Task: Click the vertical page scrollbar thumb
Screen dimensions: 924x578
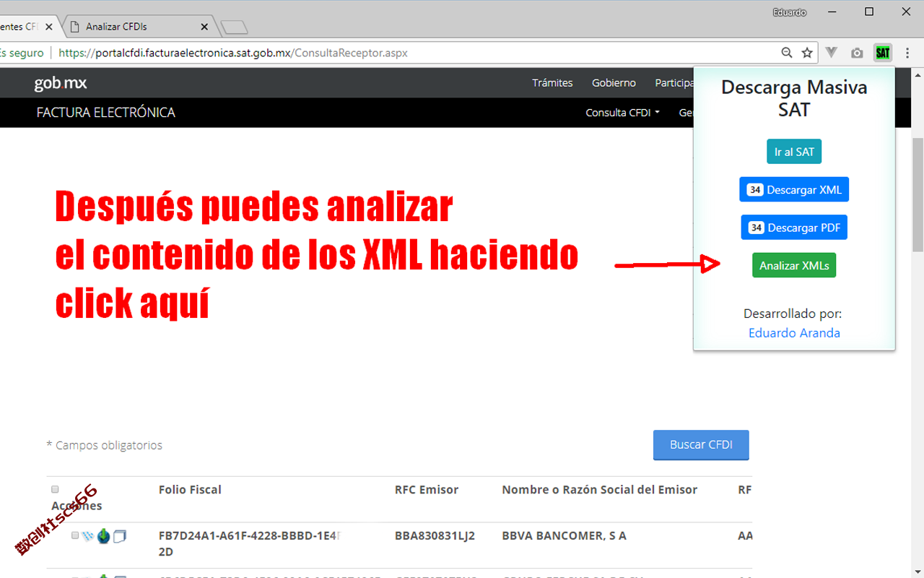Action: [918, 195]
